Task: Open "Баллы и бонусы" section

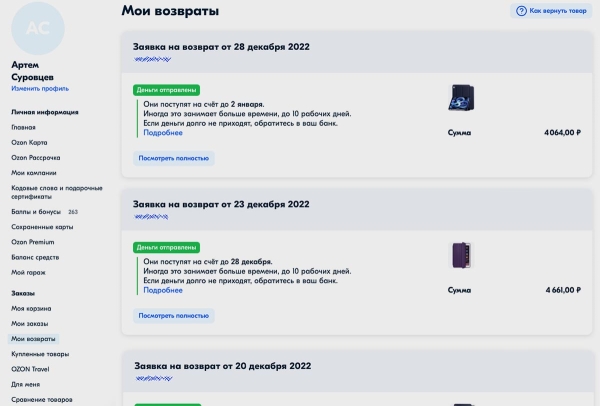Action: (36, 212)
